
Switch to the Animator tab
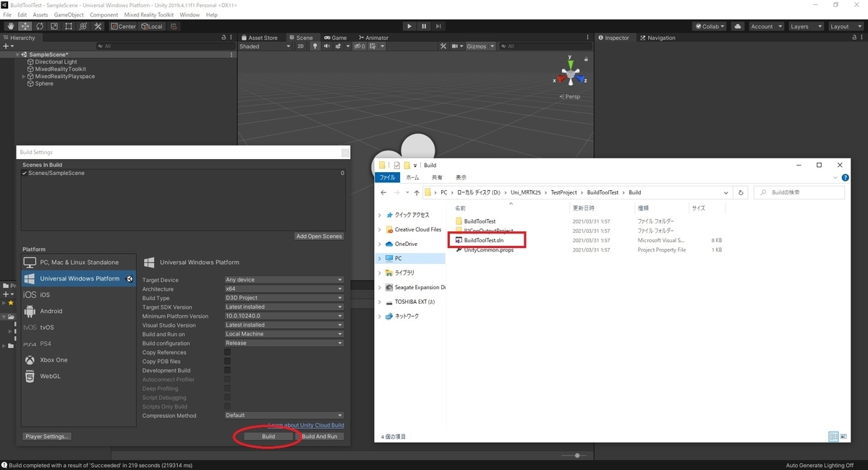coord(373,38)
